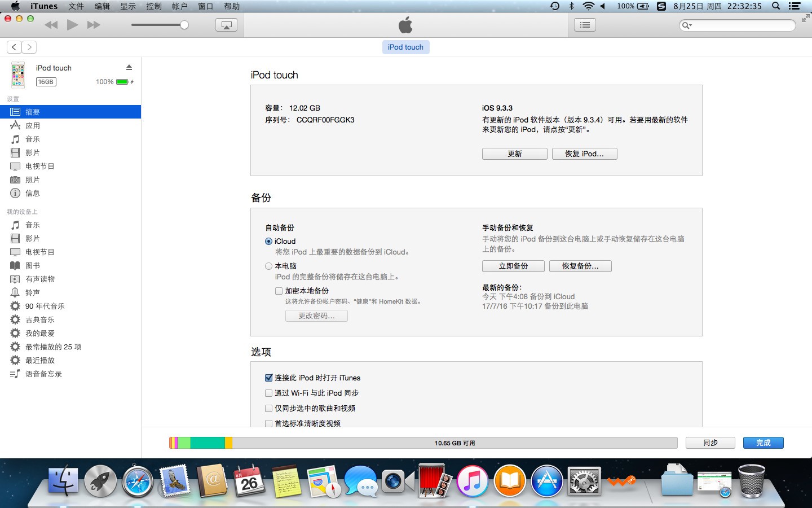812x508 pixels.
Task: Open Safari from the Dock
Action: click(138, 481)
